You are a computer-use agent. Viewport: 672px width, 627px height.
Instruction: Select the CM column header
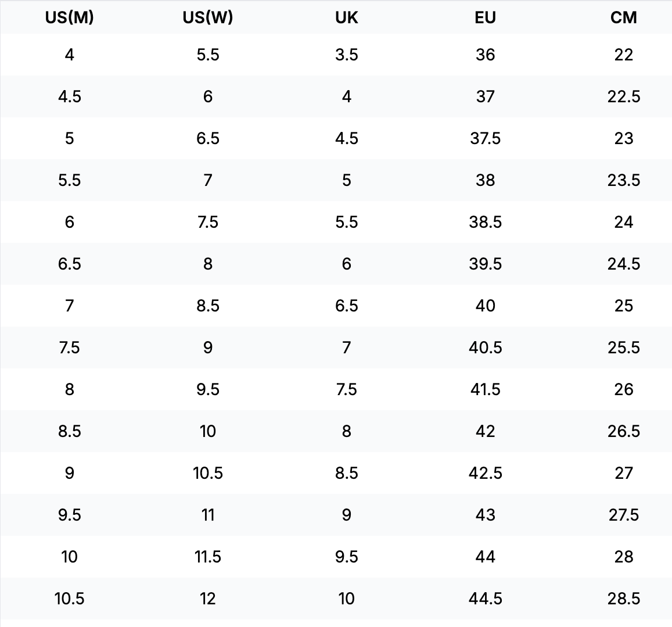pos(624,17)
